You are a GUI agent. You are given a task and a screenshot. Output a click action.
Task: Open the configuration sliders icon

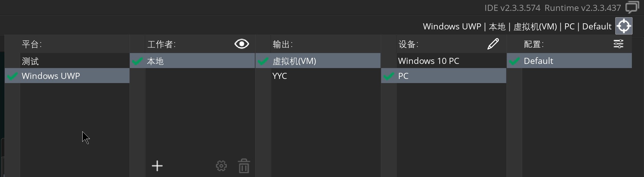[618, 44]
